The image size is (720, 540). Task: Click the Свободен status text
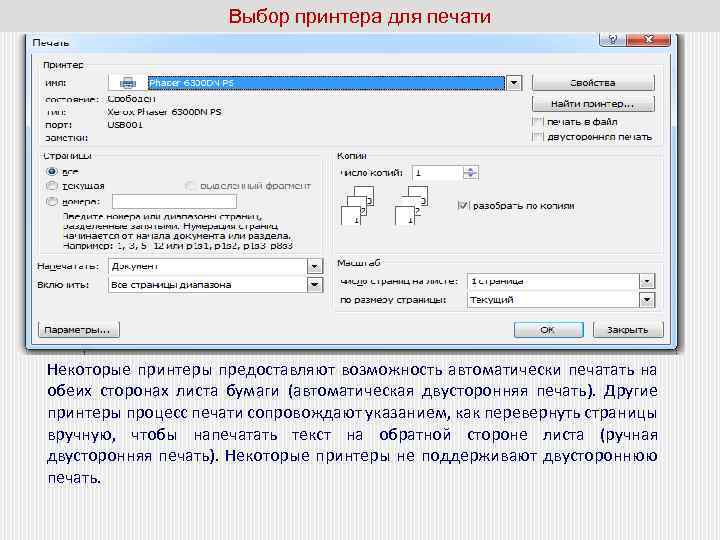131,99
